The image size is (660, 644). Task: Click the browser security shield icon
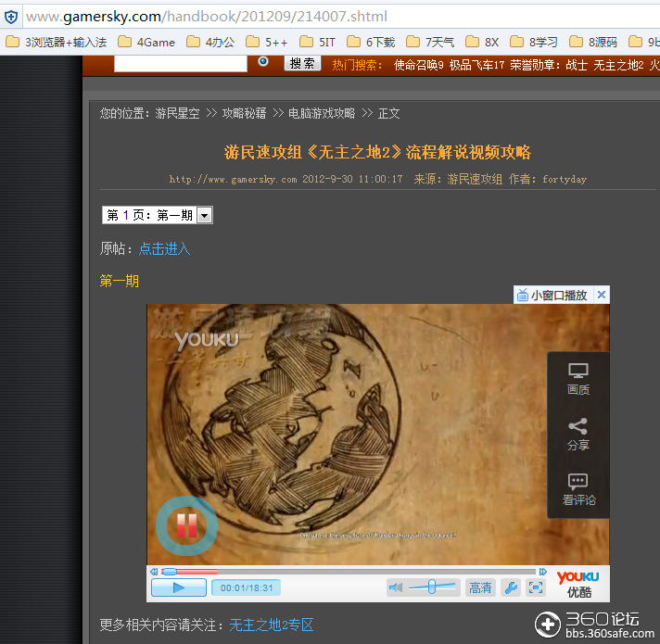pos(11,17)
